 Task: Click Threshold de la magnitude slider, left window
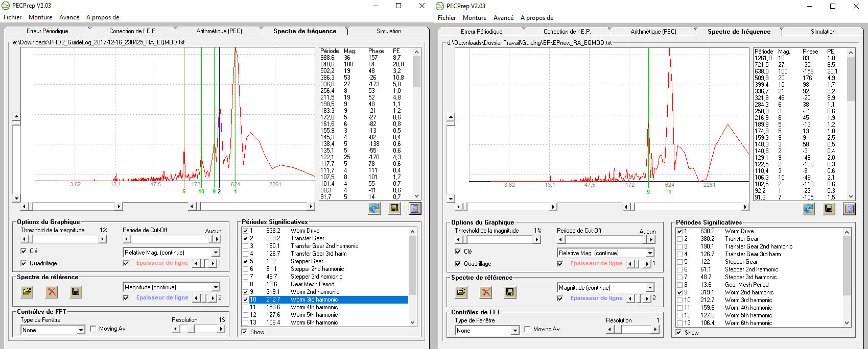(x=63, y=239)
